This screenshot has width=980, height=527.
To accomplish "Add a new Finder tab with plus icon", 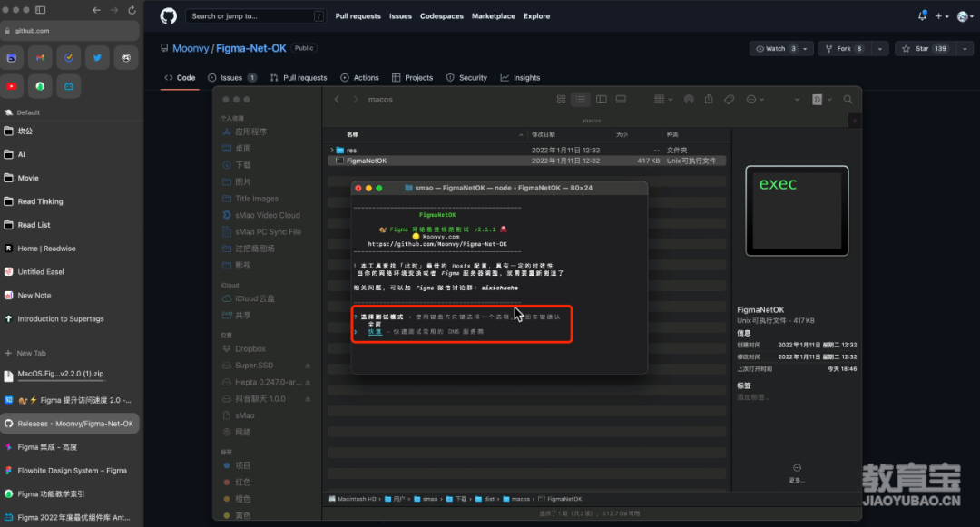I will 855,121.
